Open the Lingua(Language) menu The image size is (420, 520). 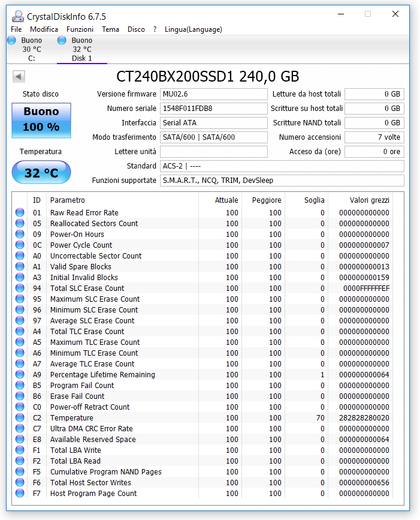(193, 29)
